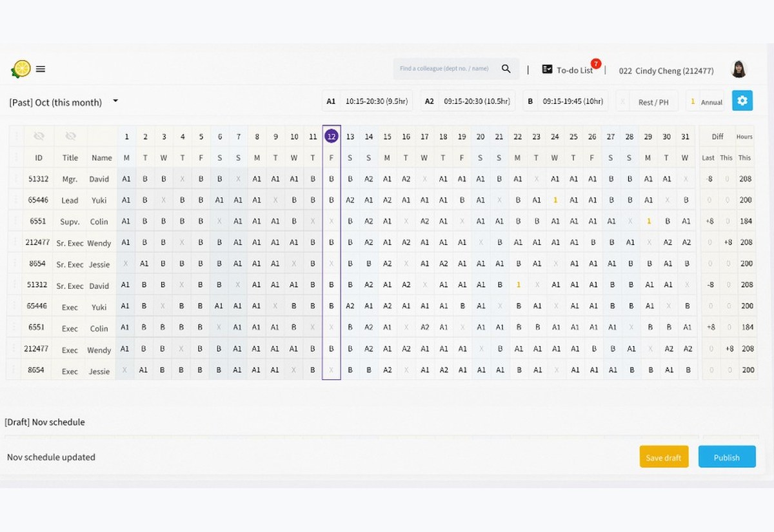Screen dimensions: 774x532
Task: Grab the drag handle of the Exec Jessie row
Action: pos(15,370)
